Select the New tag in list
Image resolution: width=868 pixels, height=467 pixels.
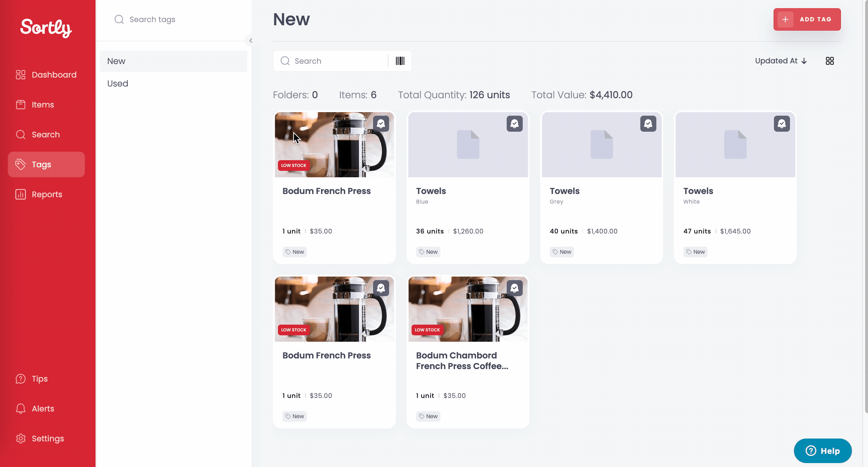pyautogui.click(x=174, y=61)
